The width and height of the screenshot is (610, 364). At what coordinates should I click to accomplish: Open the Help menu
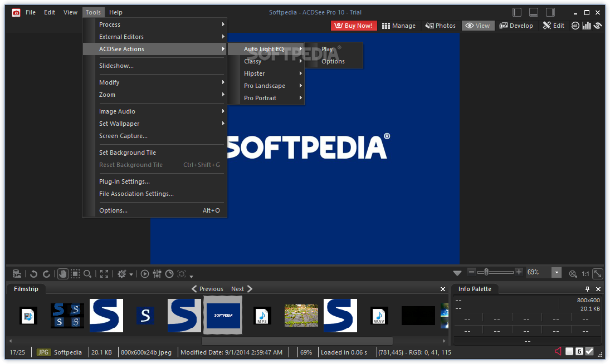[x=115, y=12]
